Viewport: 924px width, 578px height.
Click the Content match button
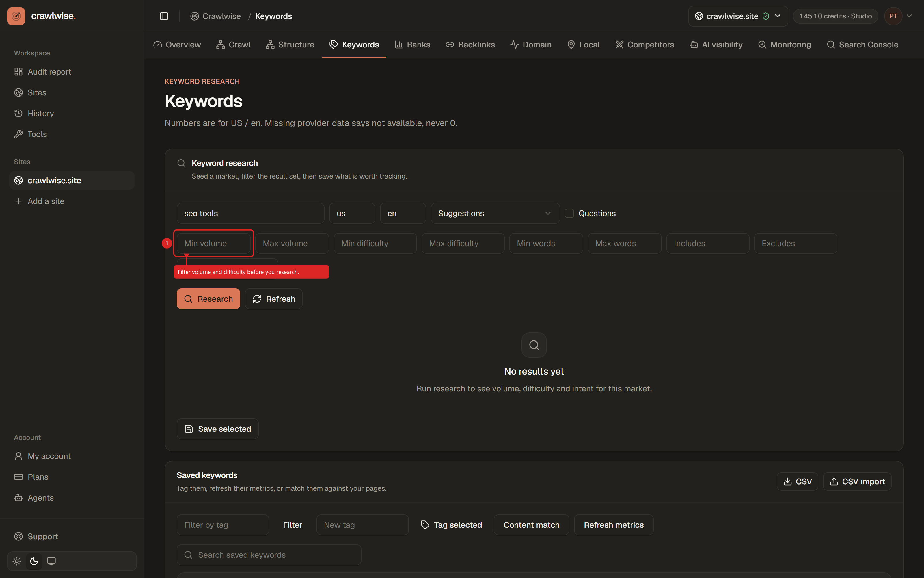[x=532, y=525]
